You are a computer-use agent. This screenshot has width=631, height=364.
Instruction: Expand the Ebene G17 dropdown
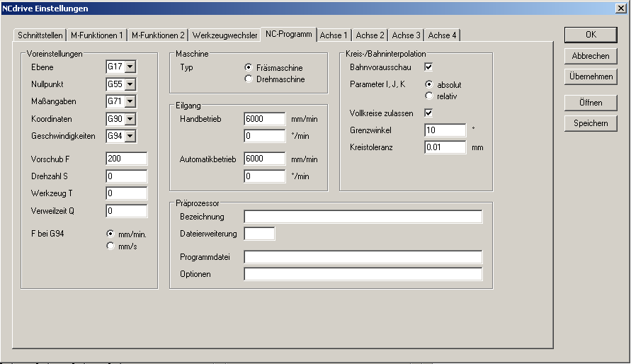pyautogui.click(x=130, y=67)
